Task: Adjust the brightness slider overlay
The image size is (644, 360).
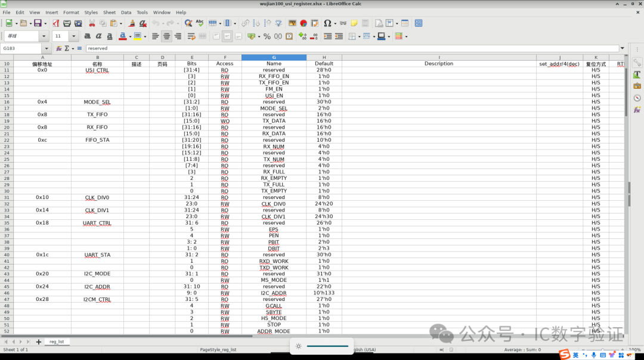Action: 327,346
